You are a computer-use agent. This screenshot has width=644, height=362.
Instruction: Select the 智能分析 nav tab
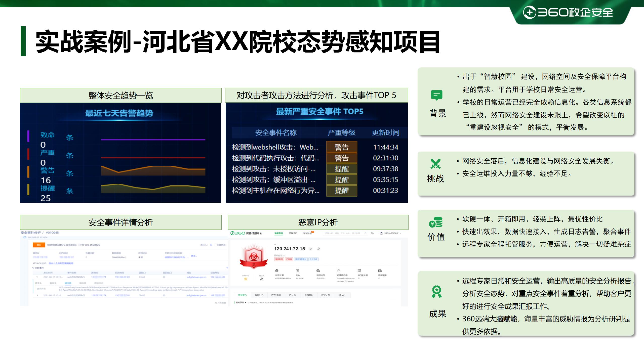click(307, 233)
